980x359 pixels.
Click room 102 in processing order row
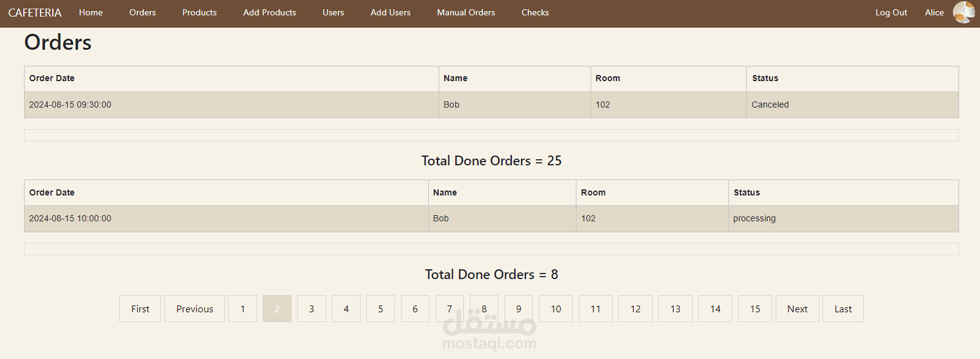tap(652, 218)
